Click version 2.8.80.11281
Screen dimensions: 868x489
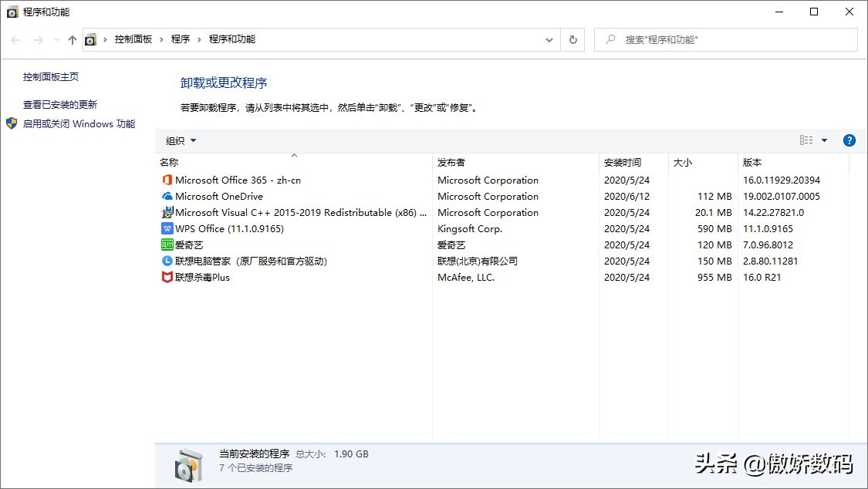pos(770,261)
